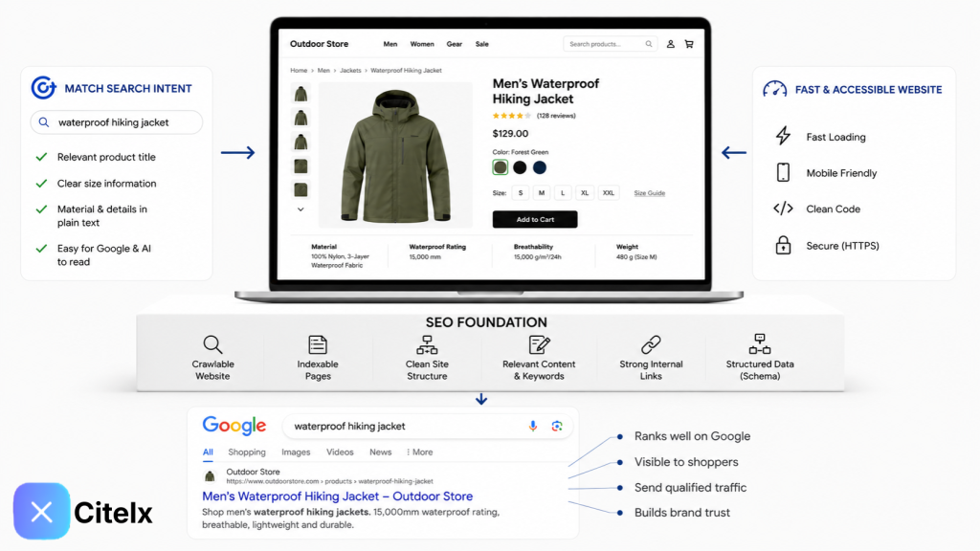Click the Jackets breadcrumb link

(x=350, y=71)
